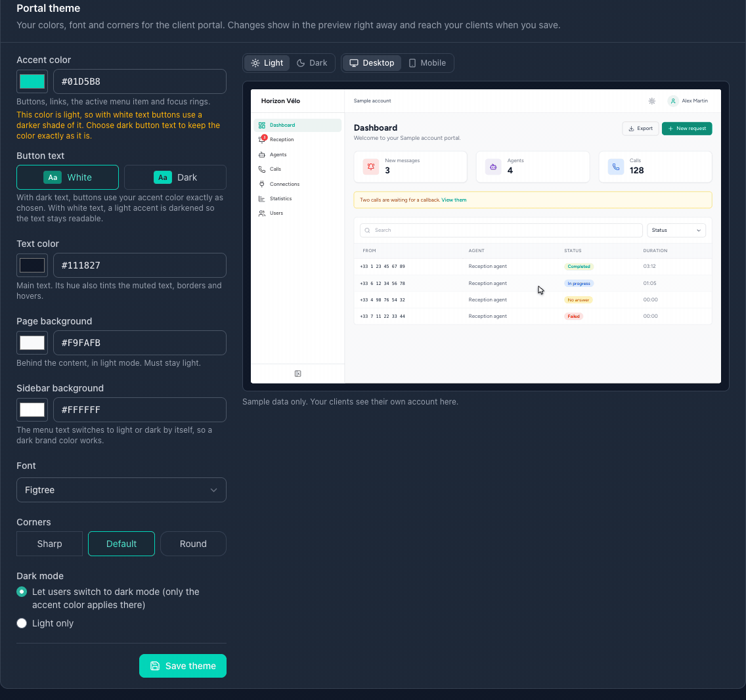Show the Desktop preview tab

click(372, 63)
